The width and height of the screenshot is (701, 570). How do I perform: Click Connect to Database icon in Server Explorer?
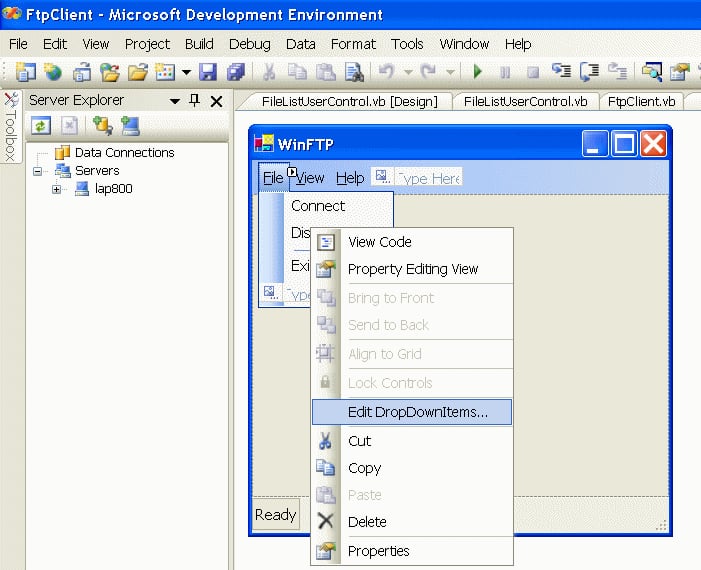(102, 126)
